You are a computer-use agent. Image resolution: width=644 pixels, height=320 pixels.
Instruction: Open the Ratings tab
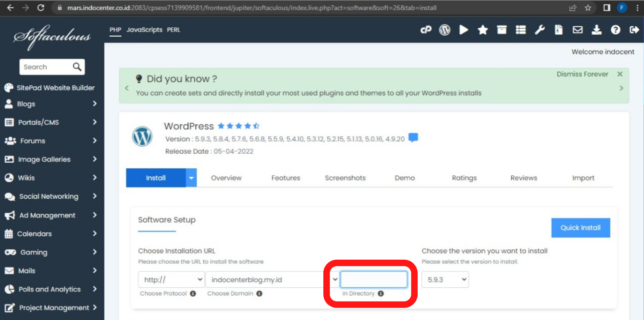(x=464, y=178)
